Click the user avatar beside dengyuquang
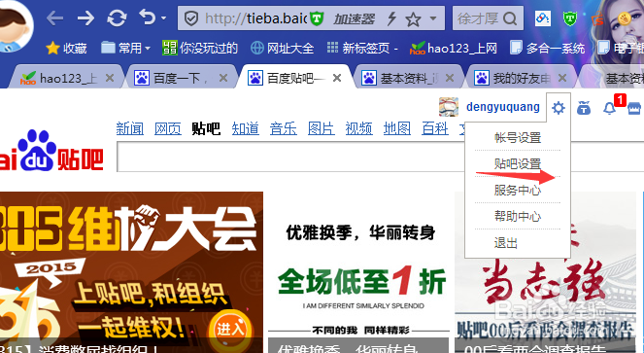The width and height of the screenshot is (644, 353). click(x=449, y=107)
